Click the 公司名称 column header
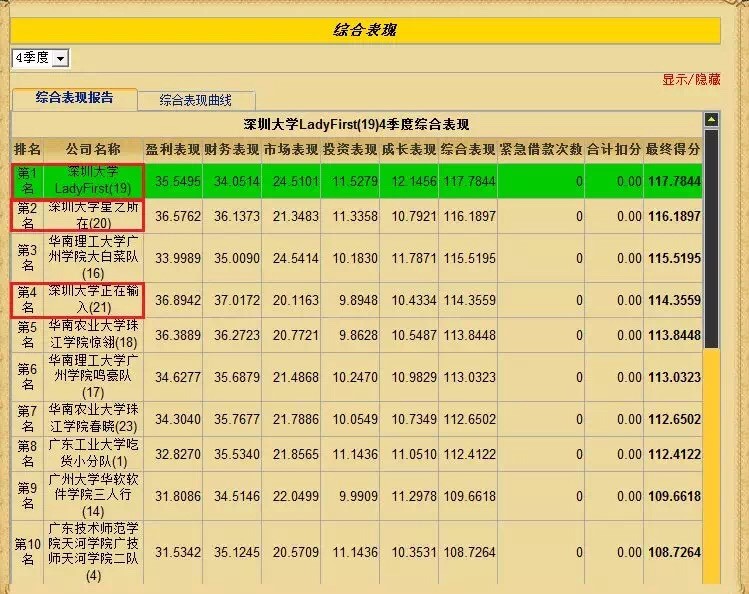The width and height of the screenshot is (749, 594). tap(93, 149)
